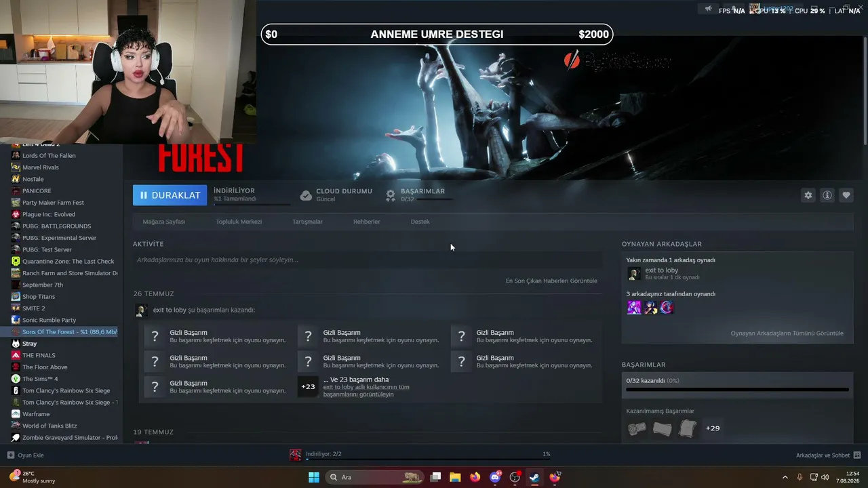Click the activity status input field

tap(368, 260)
